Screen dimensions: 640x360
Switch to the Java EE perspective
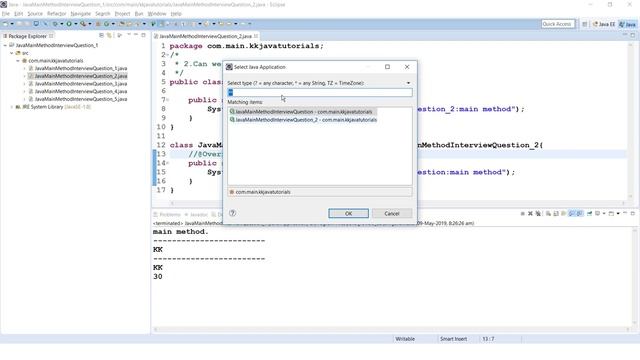[604, 24]
